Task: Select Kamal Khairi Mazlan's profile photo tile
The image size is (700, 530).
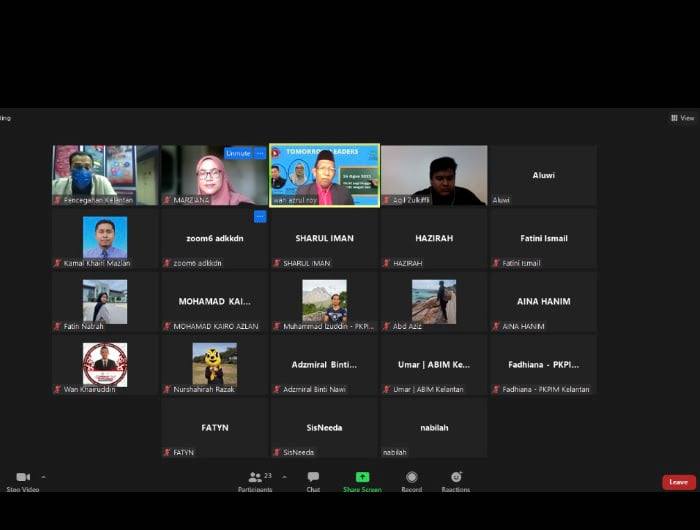Action: (x=105, y=238)
